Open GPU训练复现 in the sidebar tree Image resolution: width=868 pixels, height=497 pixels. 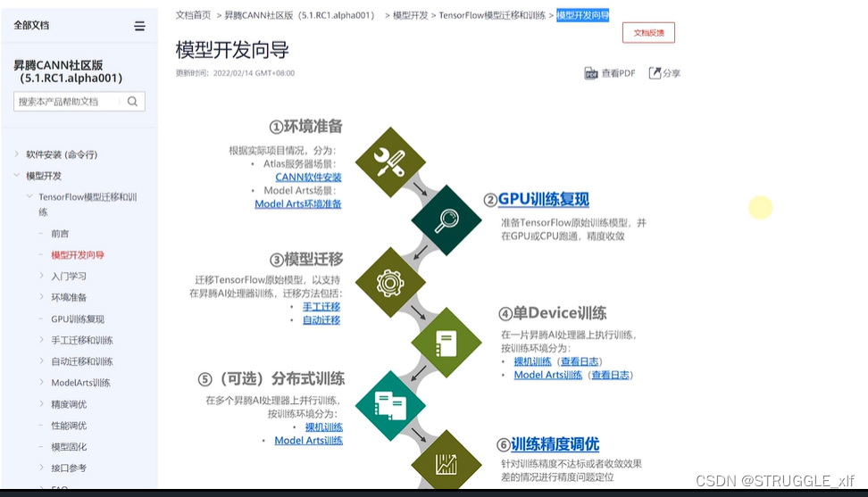pyautogui.click(x=78, y=319)
